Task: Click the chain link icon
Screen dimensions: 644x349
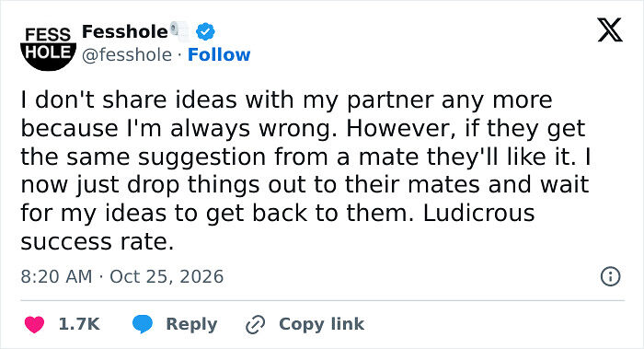Action: (x=255, y=324)
